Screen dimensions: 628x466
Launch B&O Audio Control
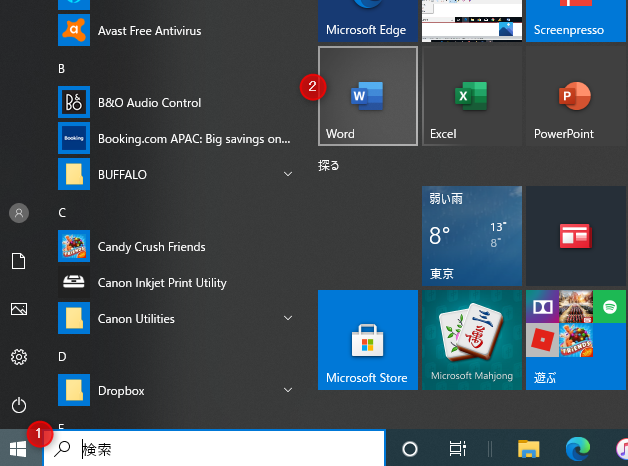click(x=149, y=103)
